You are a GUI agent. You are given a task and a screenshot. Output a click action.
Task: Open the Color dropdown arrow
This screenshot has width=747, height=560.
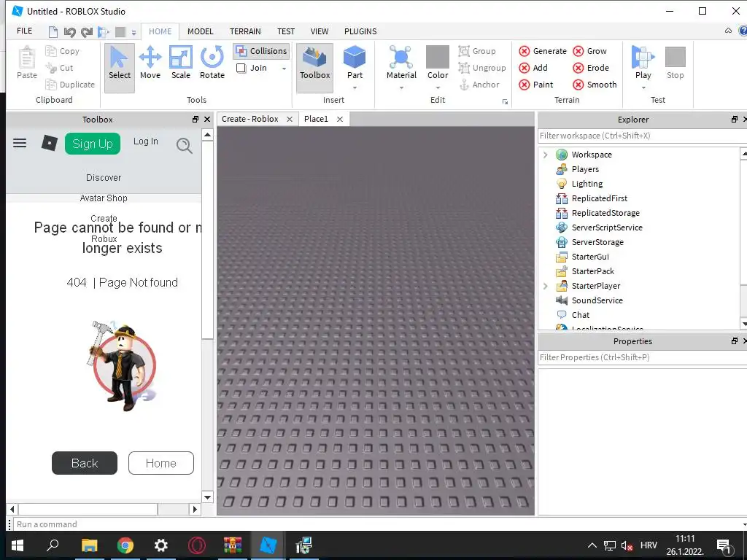[438, 87]
